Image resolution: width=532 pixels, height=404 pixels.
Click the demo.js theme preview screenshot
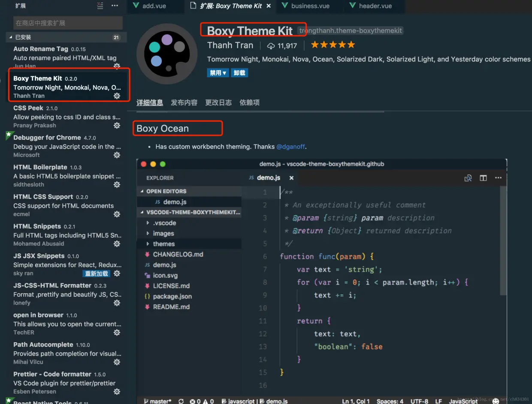tap(322, 281)
